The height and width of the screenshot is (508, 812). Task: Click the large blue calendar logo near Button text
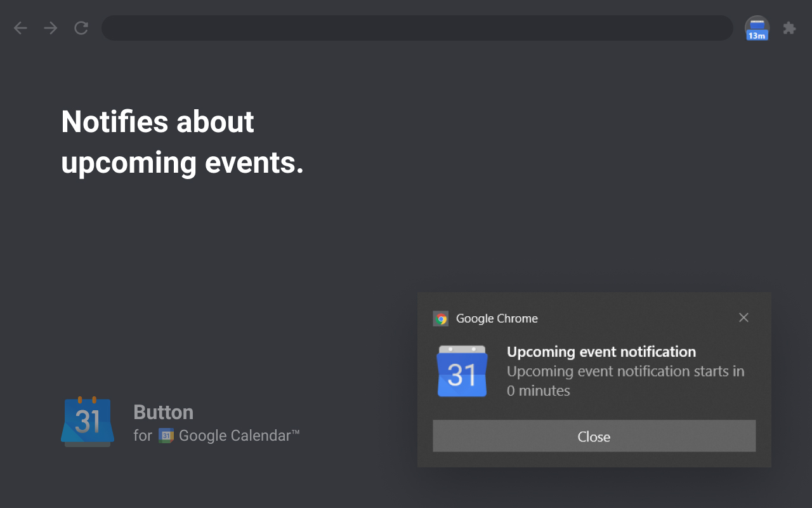pyautogui.click(x=88, y=421)
